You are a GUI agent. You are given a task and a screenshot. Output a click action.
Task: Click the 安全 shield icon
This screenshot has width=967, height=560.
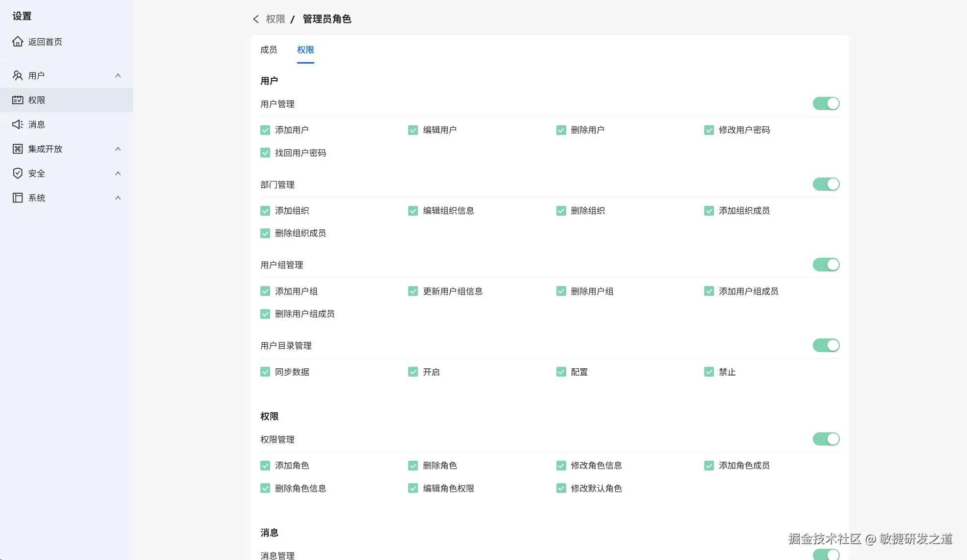click(x=18, y=173)
